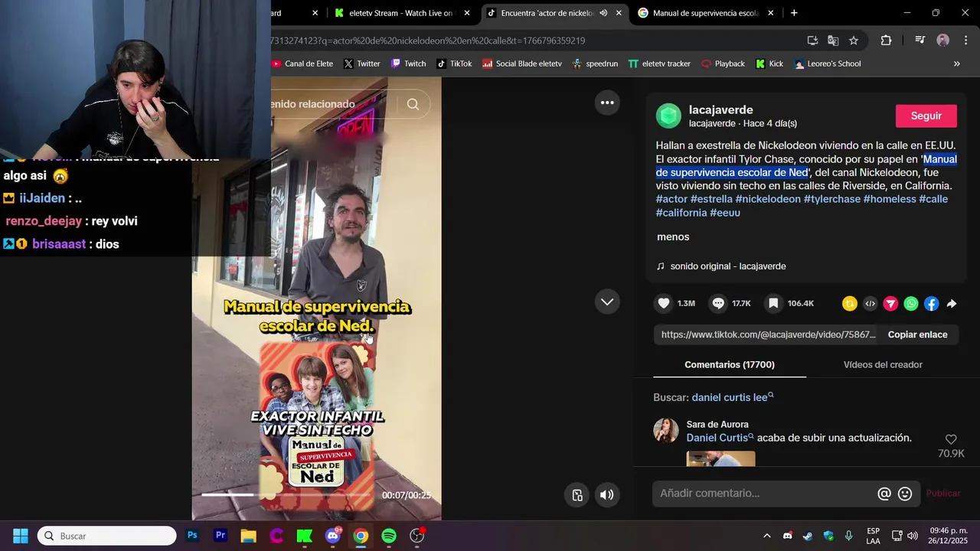Click chat user iiJaiden
The width and height of the screenshot is (980, 551).
pyautogui.click(x=42, y=198)
